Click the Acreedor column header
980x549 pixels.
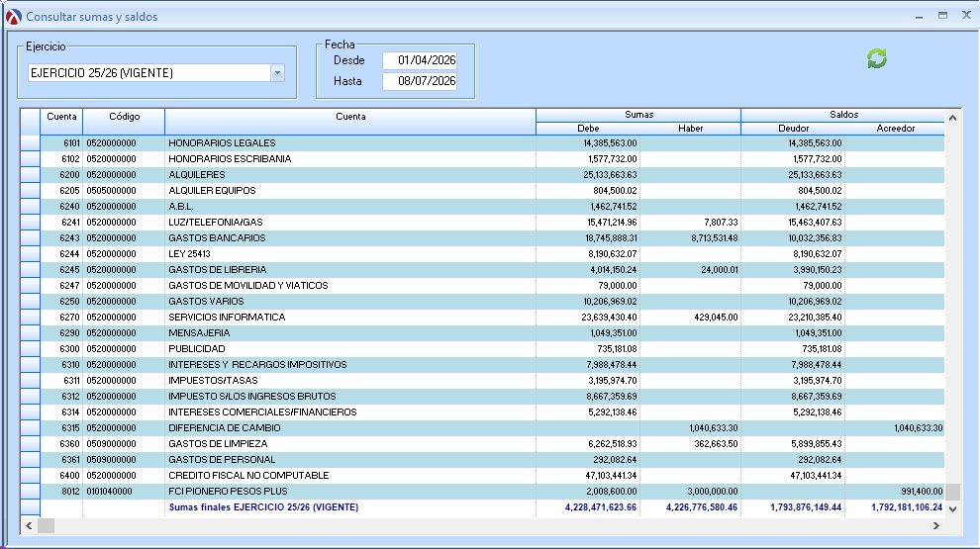(895, 128)
